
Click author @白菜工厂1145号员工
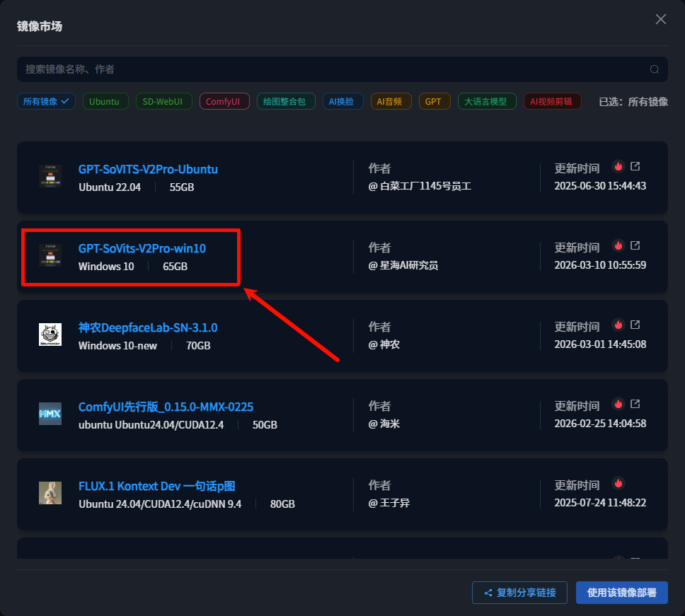coord(420,186)
